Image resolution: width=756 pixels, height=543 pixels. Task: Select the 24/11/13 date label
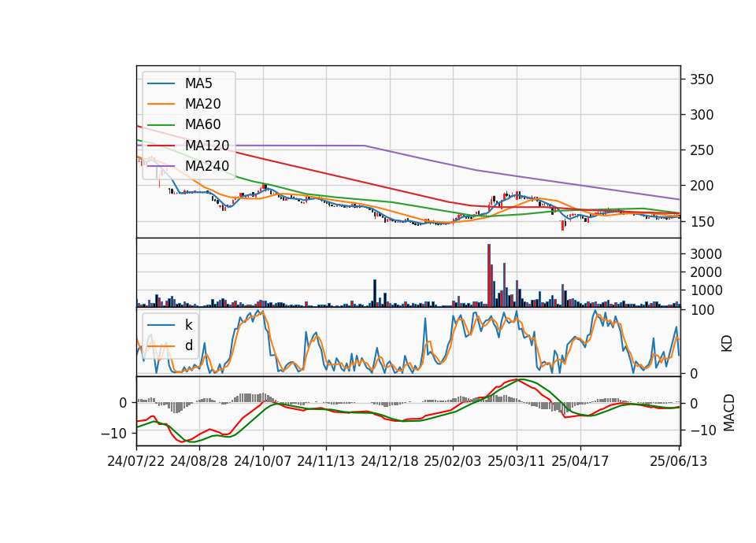pyautogui.click(x=326, y=461)
